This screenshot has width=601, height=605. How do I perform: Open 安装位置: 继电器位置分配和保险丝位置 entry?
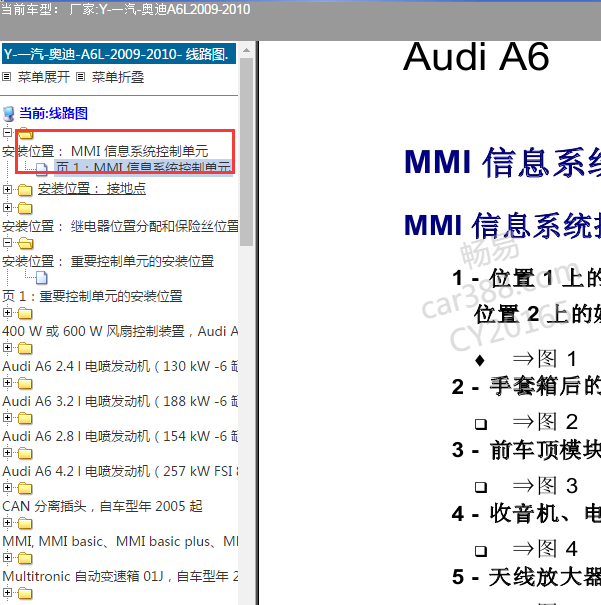coord(120,226)
